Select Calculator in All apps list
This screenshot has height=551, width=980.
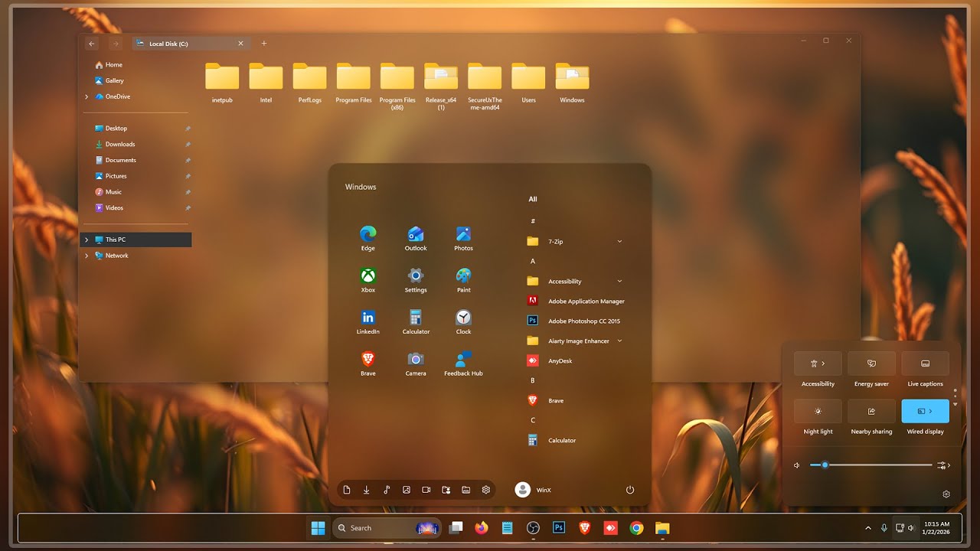tap(552, 440)
